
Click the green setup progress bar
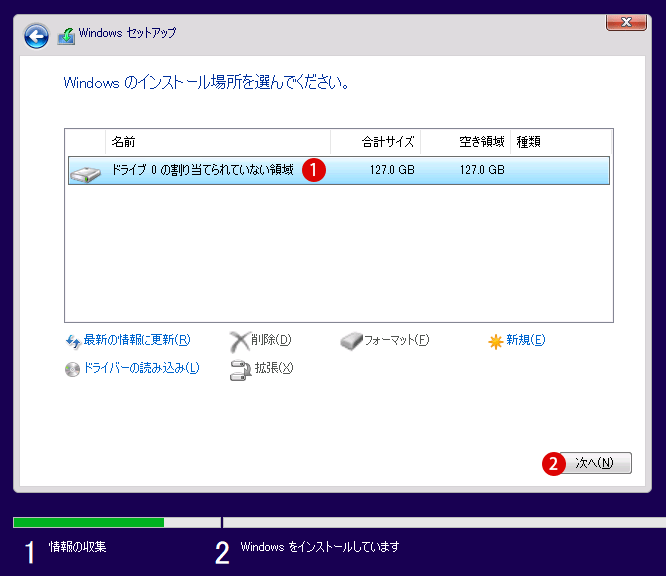point(89,522)
